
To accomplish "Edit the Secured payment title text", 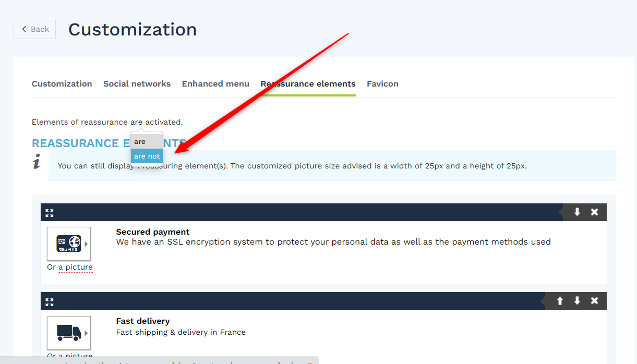I will [153, 232].
